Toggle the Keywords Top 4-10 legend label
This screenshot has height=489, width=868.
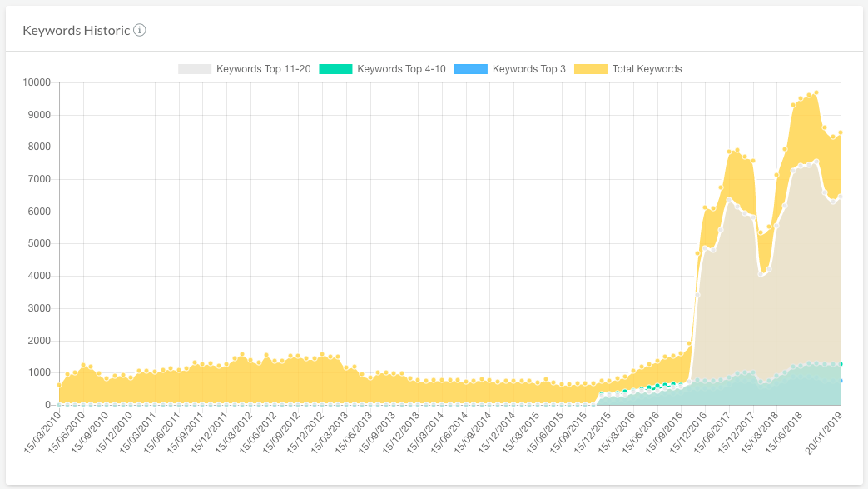coord(401,69)
